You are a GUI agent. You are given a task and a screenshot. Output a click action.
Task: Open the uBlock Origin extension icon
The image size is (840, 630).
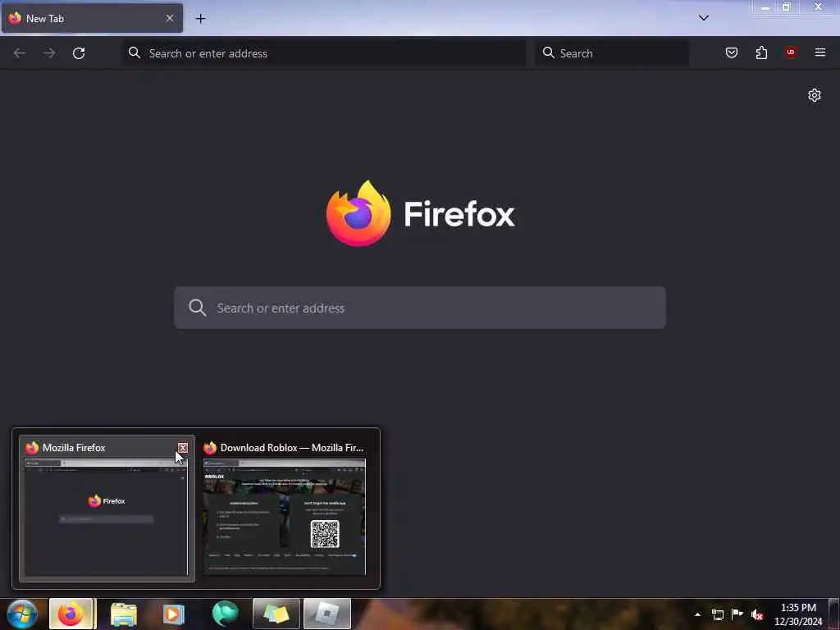[791, 52]
